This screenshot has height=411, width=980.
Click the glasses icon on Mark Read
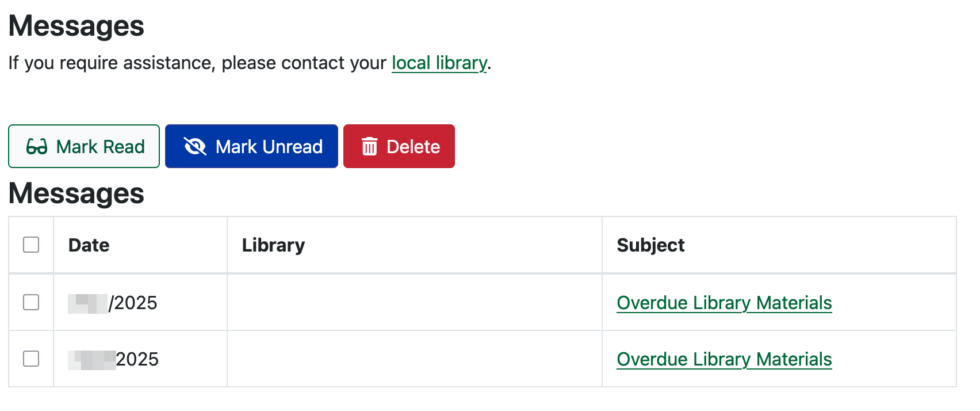pos(37,147)
